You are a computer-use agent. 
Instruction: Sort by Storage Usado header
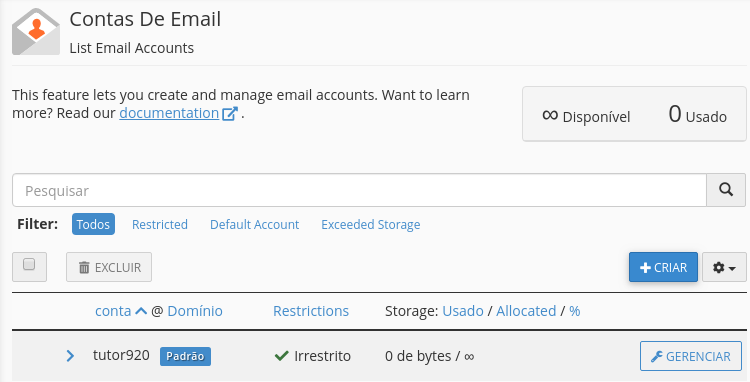click(x=463, y=311)
